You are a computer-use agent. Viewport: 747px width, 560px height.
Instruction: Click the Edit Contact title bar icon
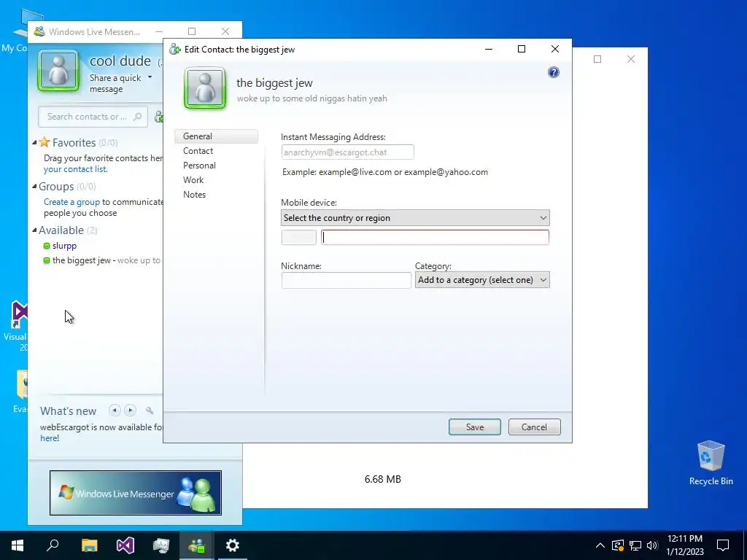point(175,50)
